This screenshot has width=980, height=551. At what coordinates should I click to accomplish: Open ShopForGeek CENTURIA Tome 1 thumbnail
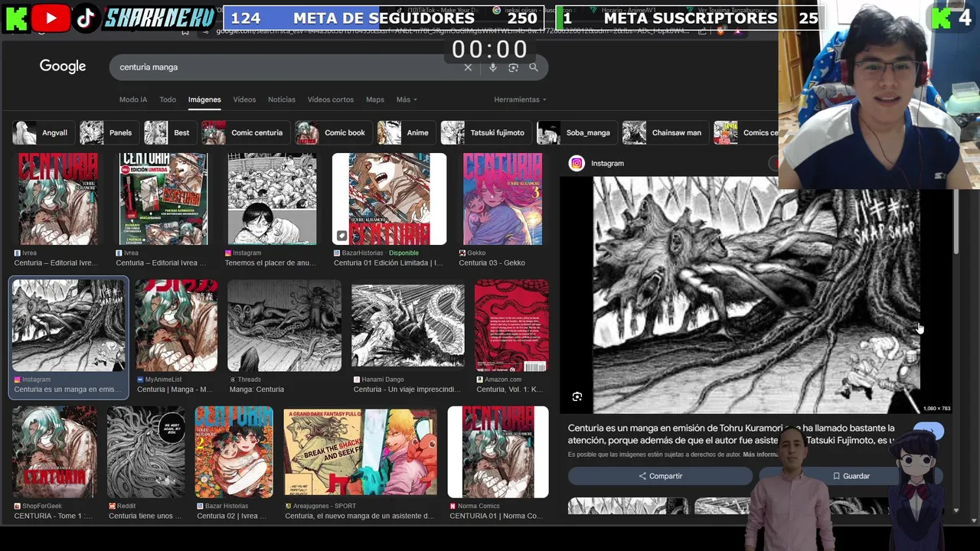[54, 452]
